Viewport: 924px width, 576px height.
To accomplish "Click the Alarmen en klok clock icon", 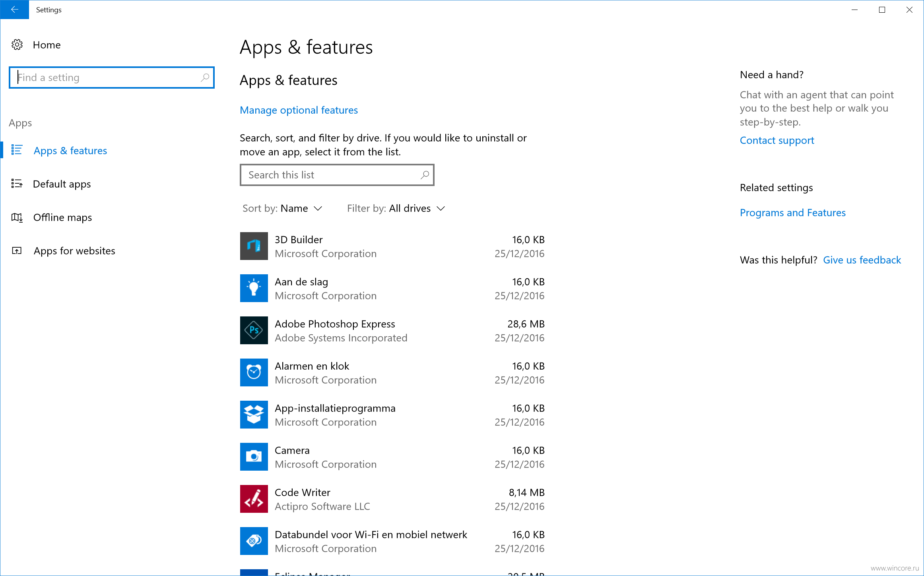I will pos(254,372).
